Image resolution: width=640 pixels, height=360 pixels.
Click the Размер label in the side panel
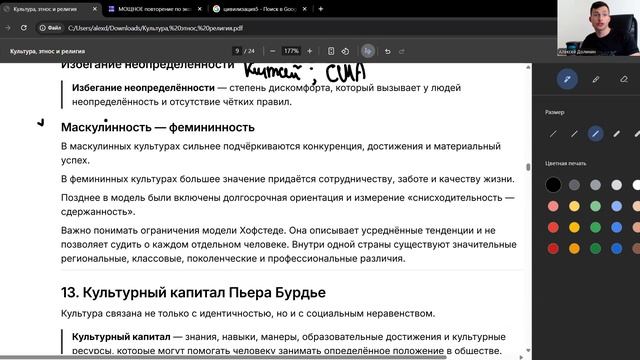point(555,112)
